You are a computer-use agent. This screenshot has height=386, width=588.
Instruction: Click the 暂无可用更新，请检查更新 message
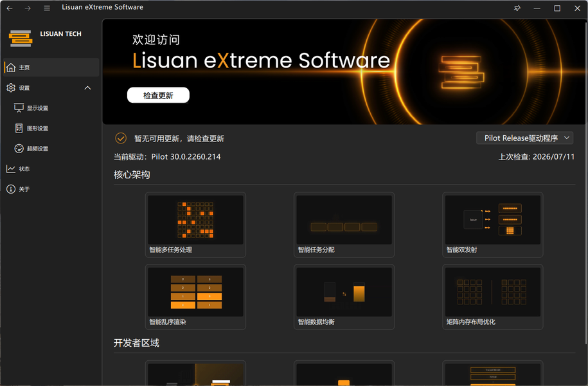[179, 139]
